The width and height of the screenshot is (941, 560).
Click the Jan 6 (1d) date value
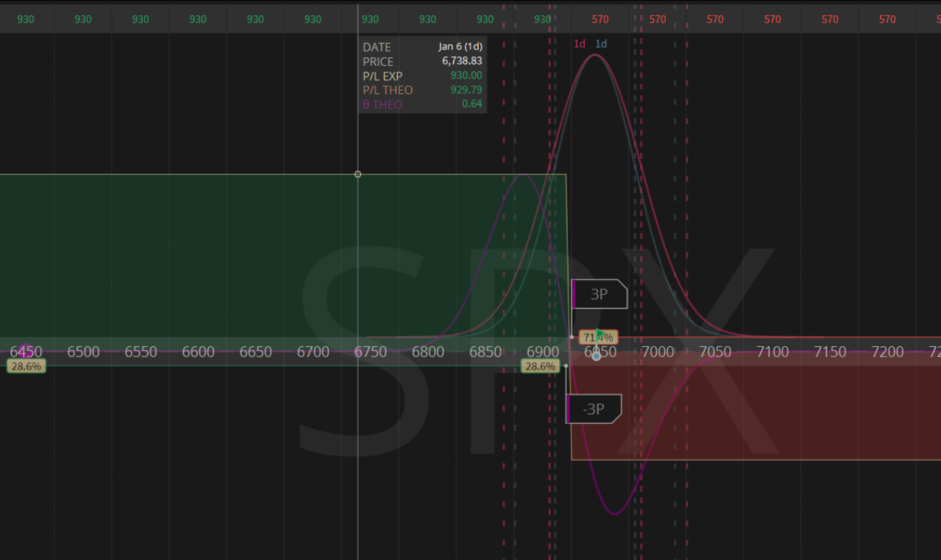(460, 47)
